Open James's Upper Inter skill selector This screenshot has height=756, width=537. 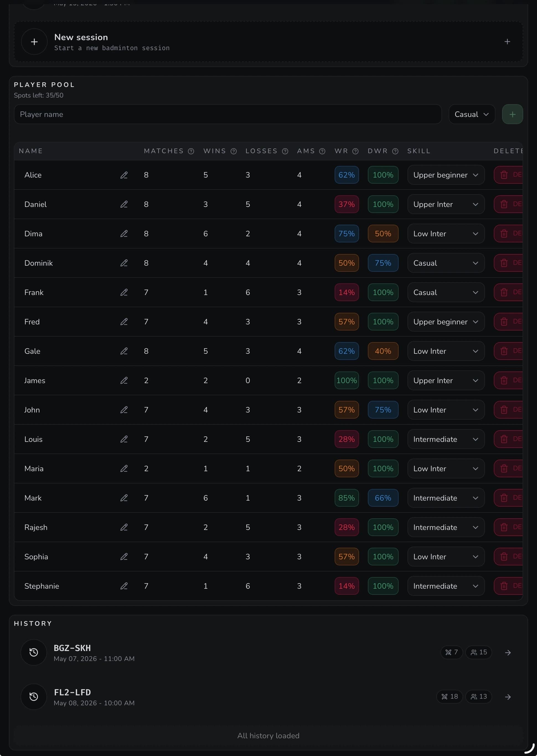[446, 380]
